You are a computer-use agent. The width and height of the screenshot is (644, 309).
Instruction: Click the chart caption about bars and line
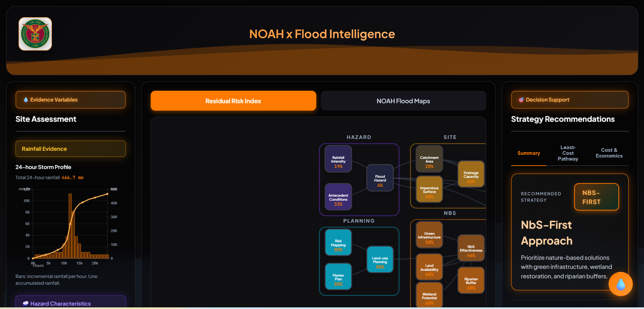(57, 280)
